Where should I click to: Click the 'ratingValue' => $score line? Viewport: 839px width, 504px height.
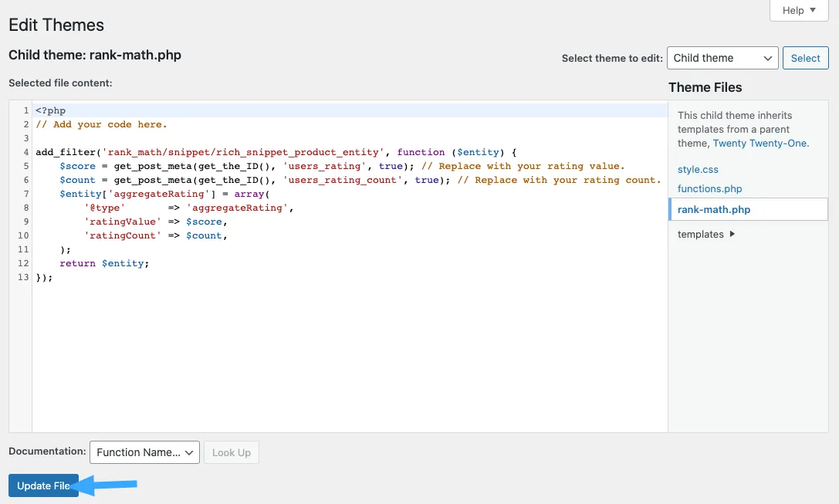coord(156,222)
